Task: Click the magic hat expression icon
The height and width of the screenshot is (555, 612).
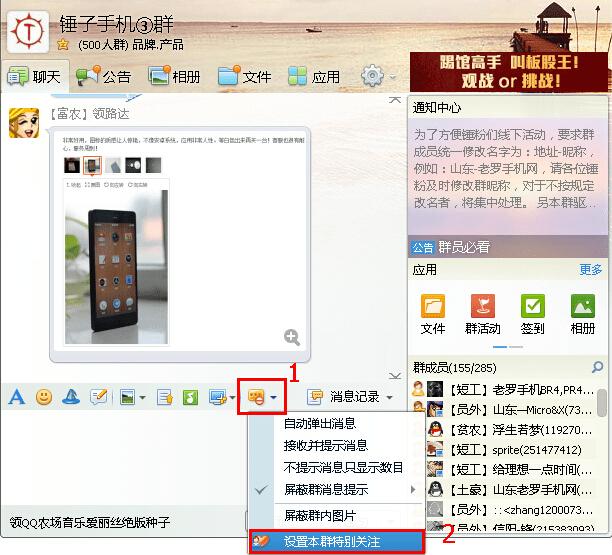Action: [x=71, y=397]
